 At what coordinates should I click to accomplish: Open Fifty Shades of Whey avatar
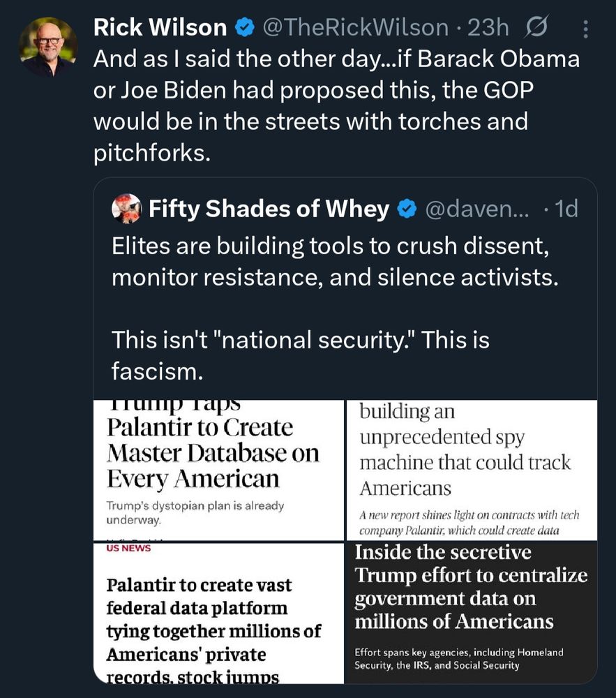(x=127, y=208)
